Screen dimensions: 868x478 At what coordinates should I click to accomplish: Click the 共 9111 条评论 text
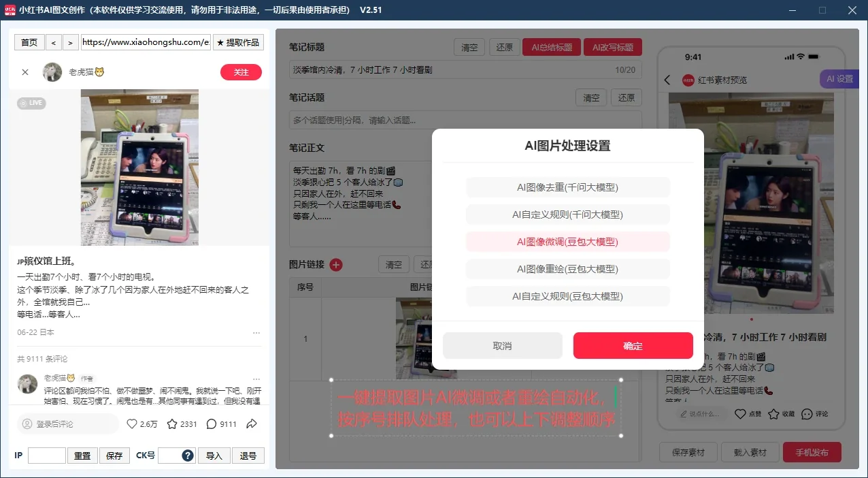42,359
